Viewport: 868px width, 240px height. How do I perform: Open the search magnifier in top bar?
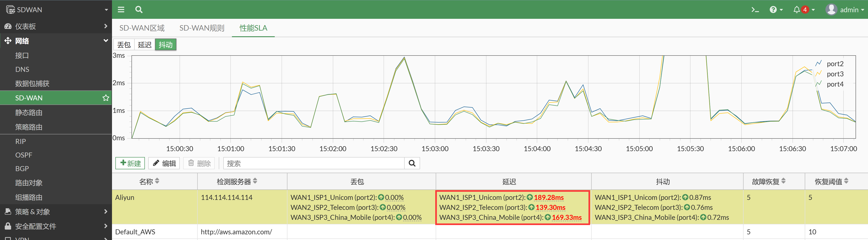coord(139,10)
